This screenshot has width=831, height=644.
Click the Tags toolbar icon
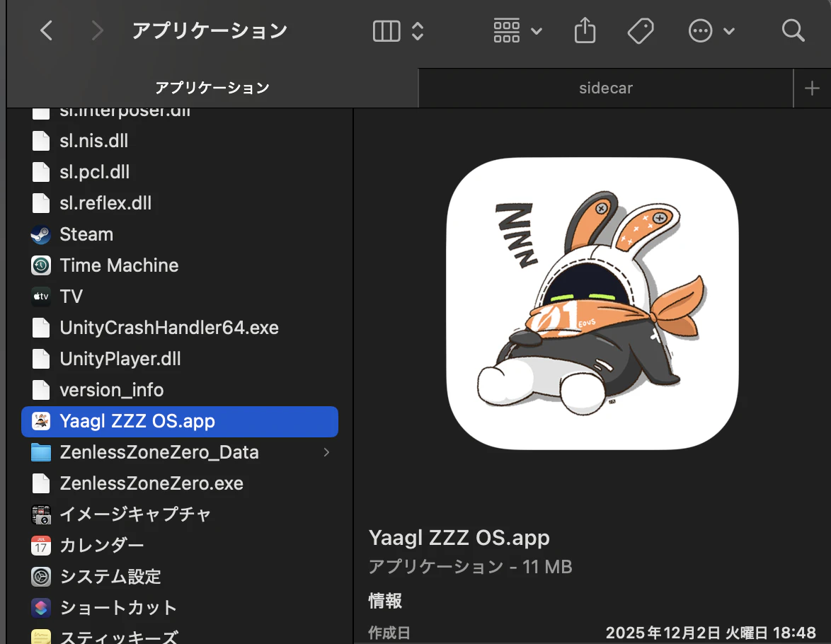(x=640, y=30)
